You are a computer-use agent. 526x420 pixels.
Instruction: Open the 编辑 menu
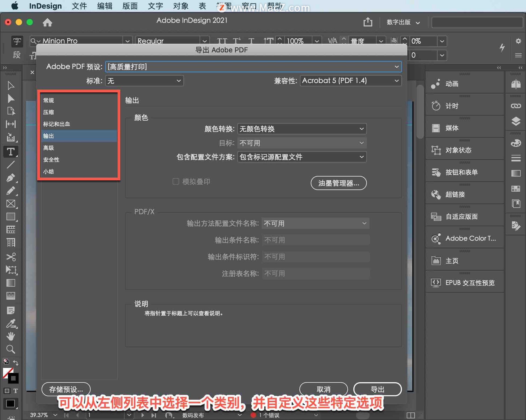click(105, 6)
